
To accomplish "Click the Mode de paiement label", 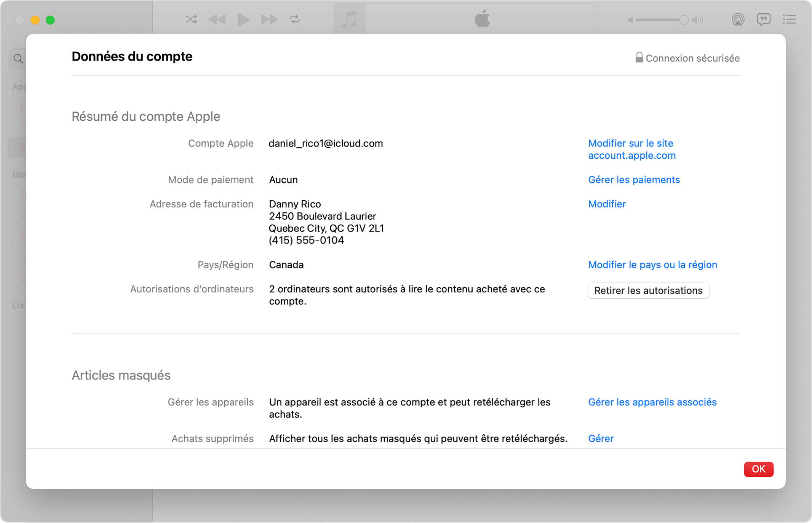I will (x=211, y=180).
